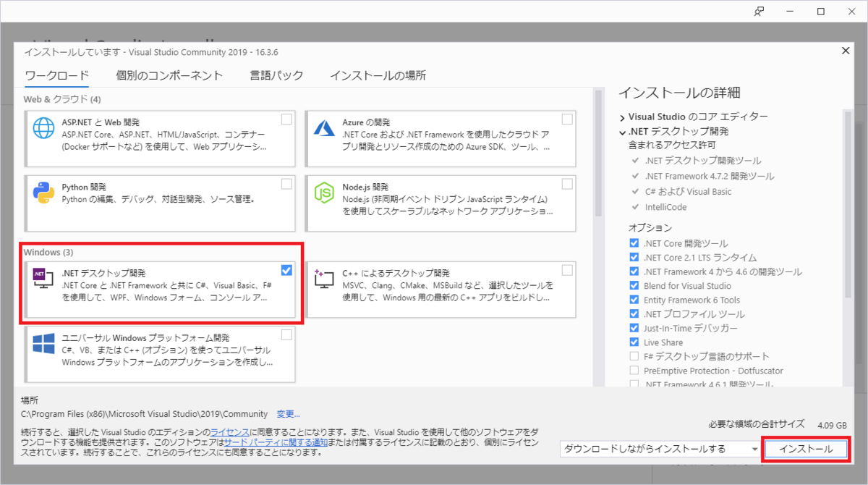Check the Azure の開発 workload checkbox

566,119
